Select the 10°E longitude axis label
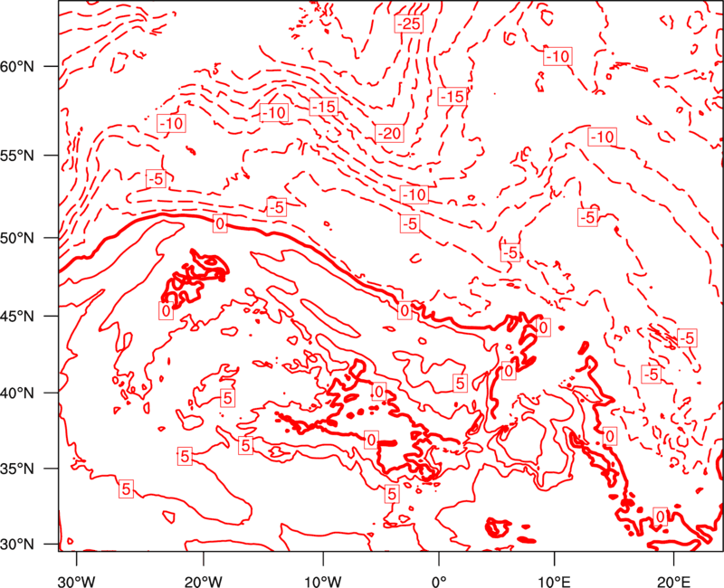The width and height of the screenshot is (724, 588). 554,582
